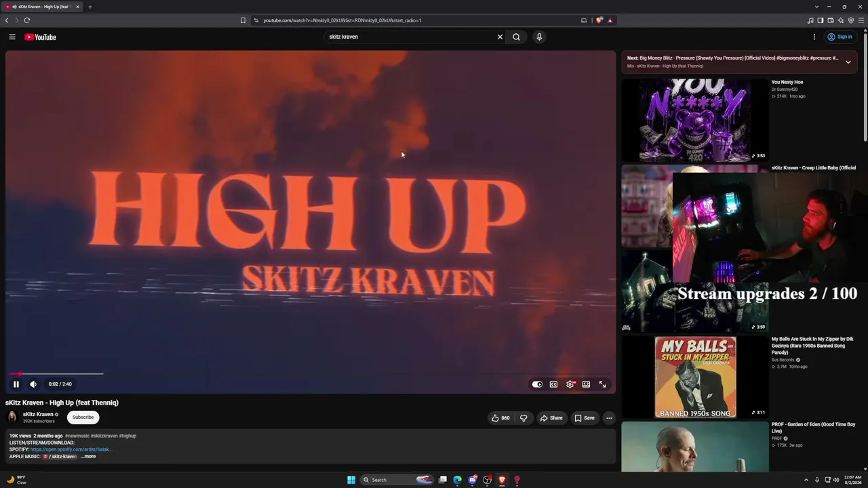Clear the search box with the X

pos(500,37)
